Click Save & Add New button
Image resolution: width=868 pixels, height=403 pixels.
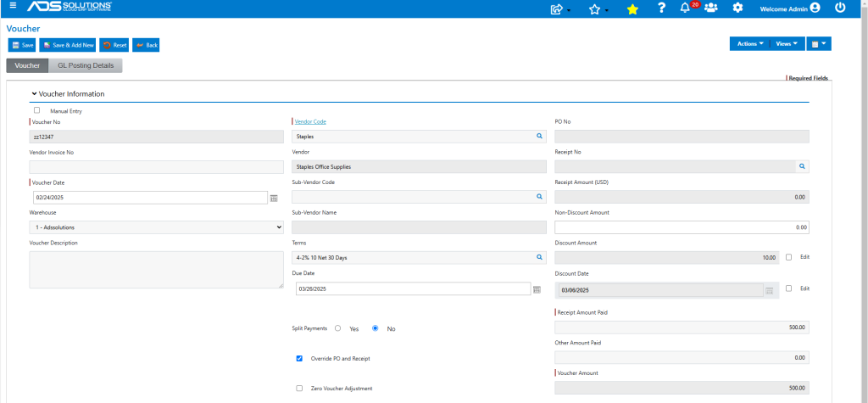pyautogui.click(x=68, y=46)
